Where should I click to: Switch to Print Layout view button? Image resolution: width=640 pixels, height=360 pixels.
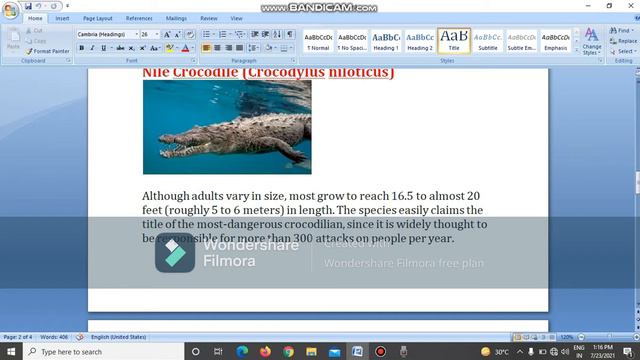point(518,337)
